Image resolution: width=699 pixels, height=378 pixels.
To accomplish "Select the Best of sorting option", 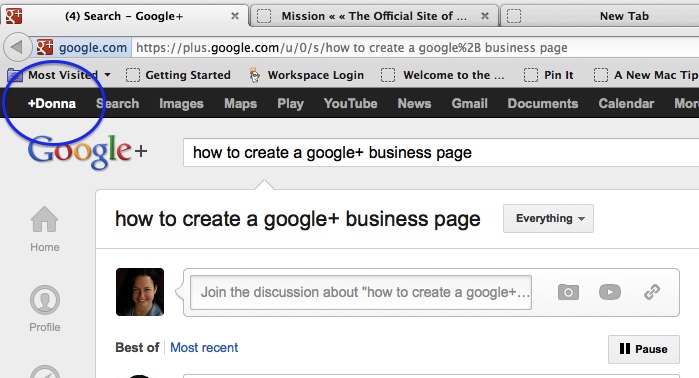I will click(137, 347).
